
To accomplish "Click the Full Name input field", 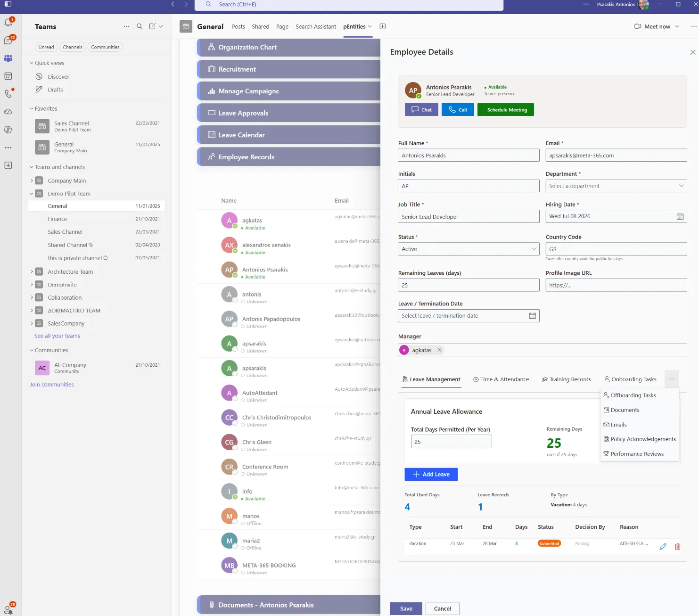I will [469, 156].
